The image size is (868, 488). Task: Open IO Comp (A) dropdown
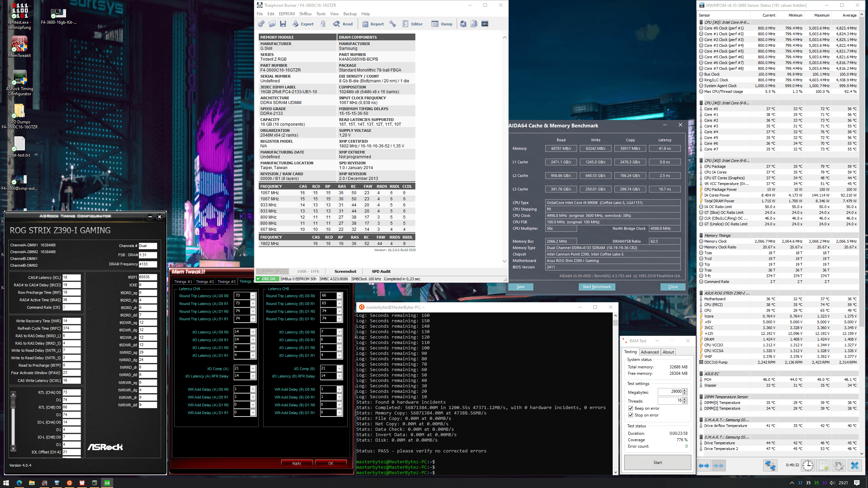click(253, 369)
